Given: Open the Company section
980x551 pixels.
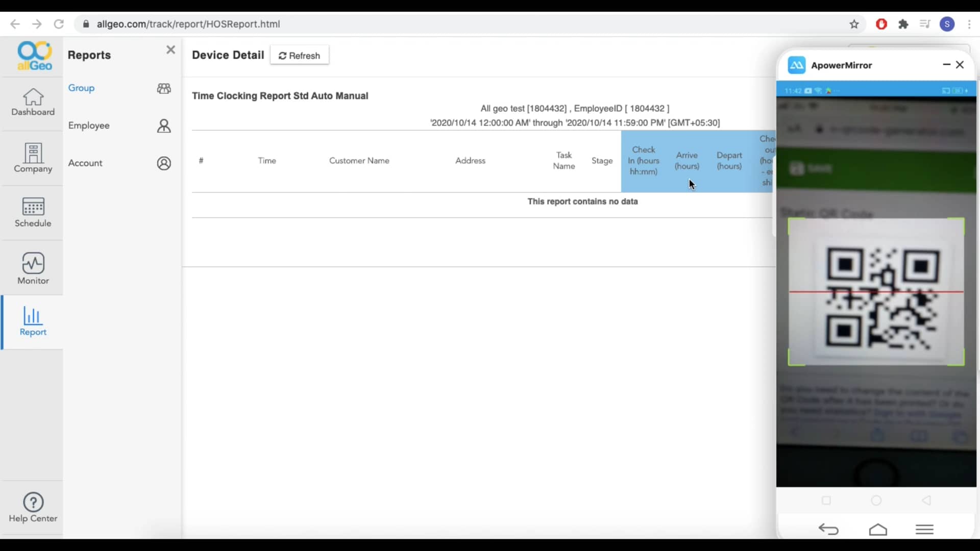Looking at the screenshot, I should [33, 158].
